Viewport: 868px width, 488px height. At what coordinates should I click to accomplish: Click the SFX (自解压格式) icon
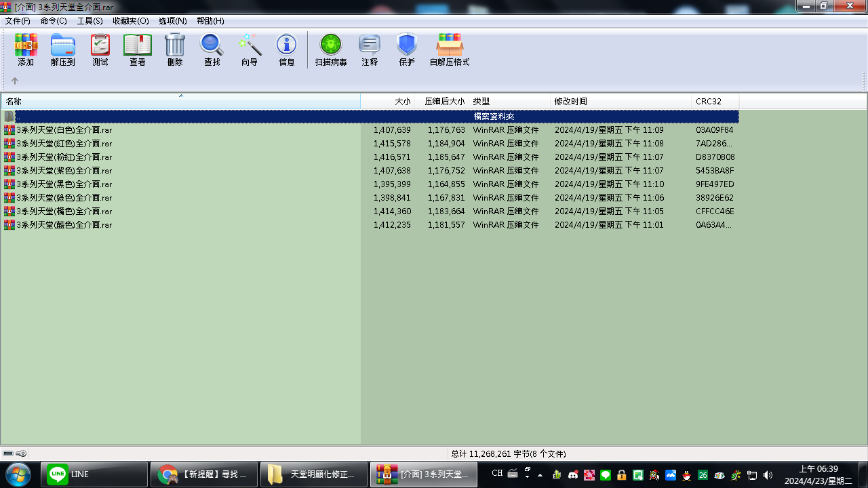click(x=450, y=50)
